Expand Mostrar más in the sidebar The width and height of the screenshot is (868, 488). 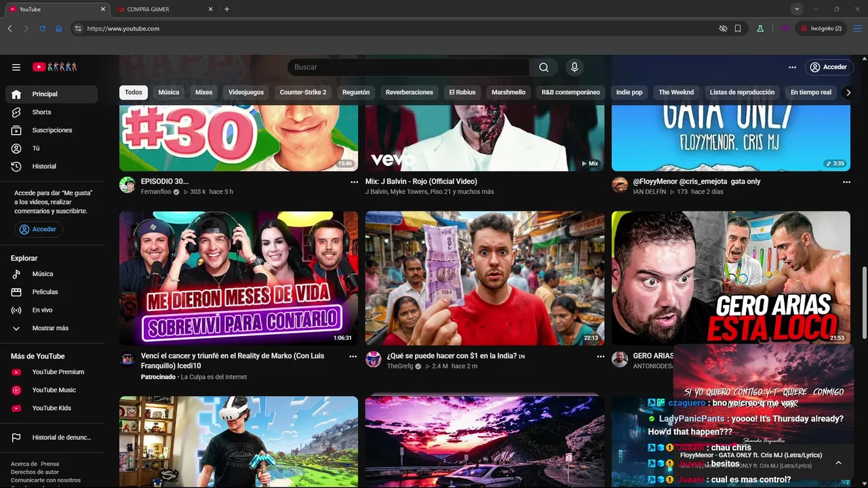pos(52,328)
